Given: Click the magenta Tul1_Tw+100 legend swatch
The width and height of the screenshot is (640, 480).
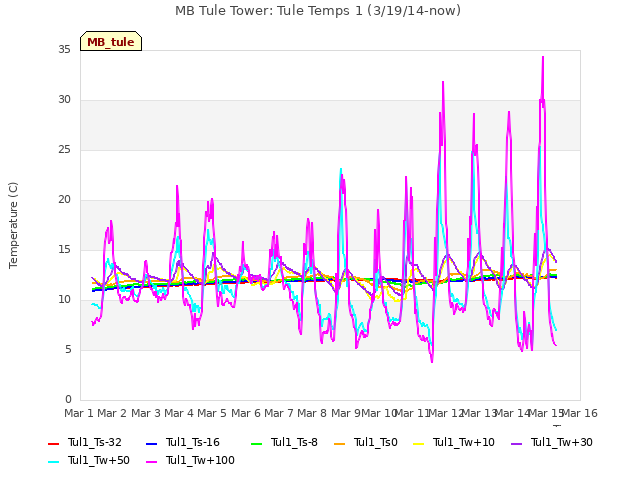Looking at the screenshot, I should click(x=151, y=461).
